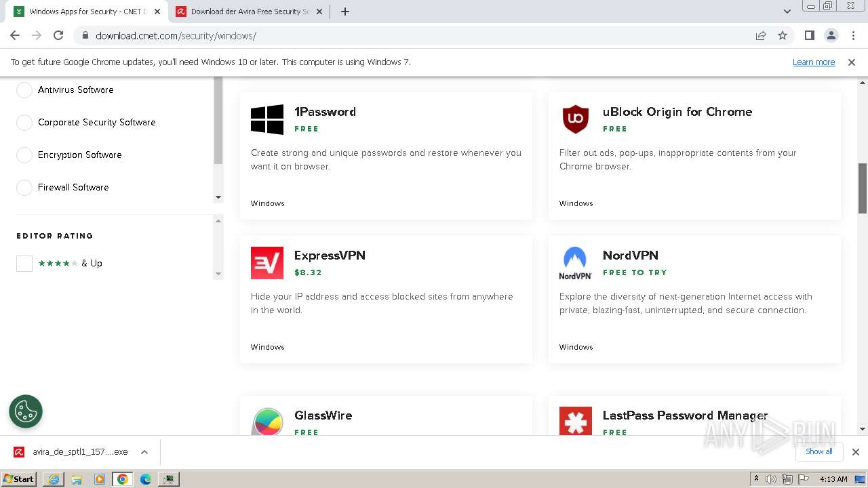The image size is (868, 488).
Task: Select Firewall Software filter
Action: pyautogui.click(x=24, y=188)
